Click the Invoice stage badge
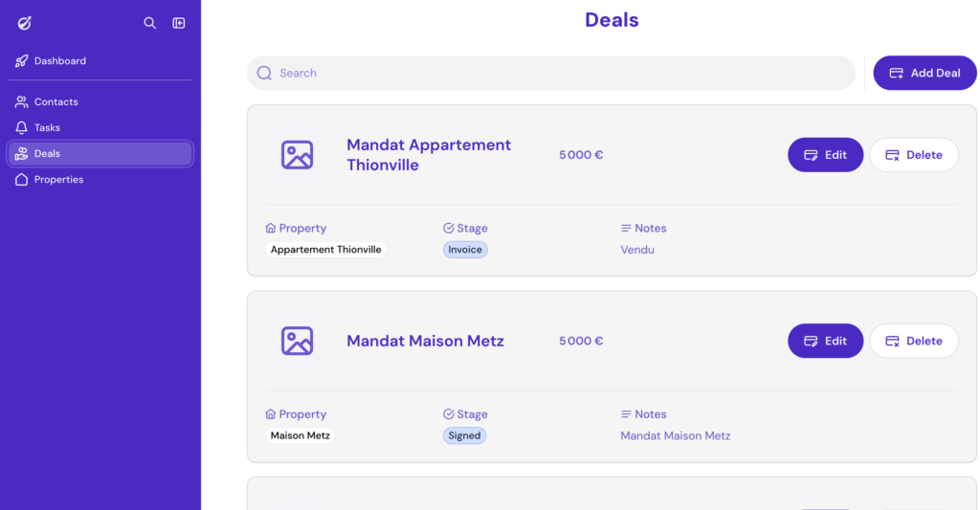Image resolution: width=980 pixels, height=510 pixels. click(465, 250)
